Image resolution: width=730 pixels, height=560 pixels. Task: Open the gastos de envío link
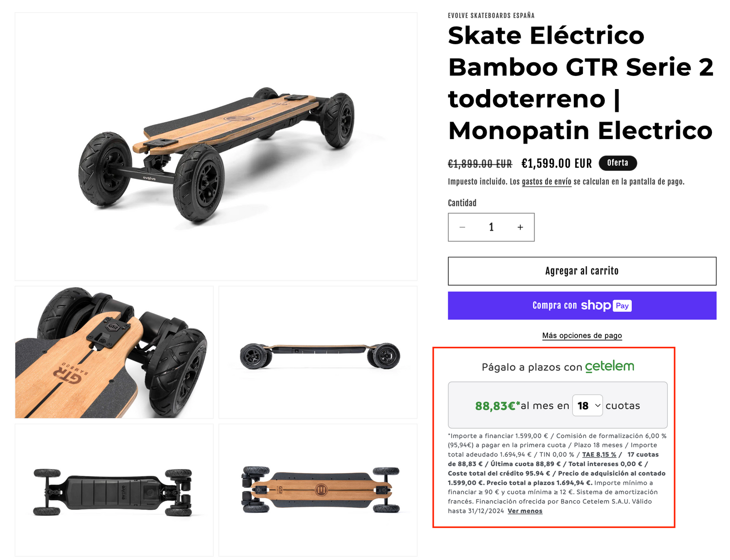(x=547, y=181)
